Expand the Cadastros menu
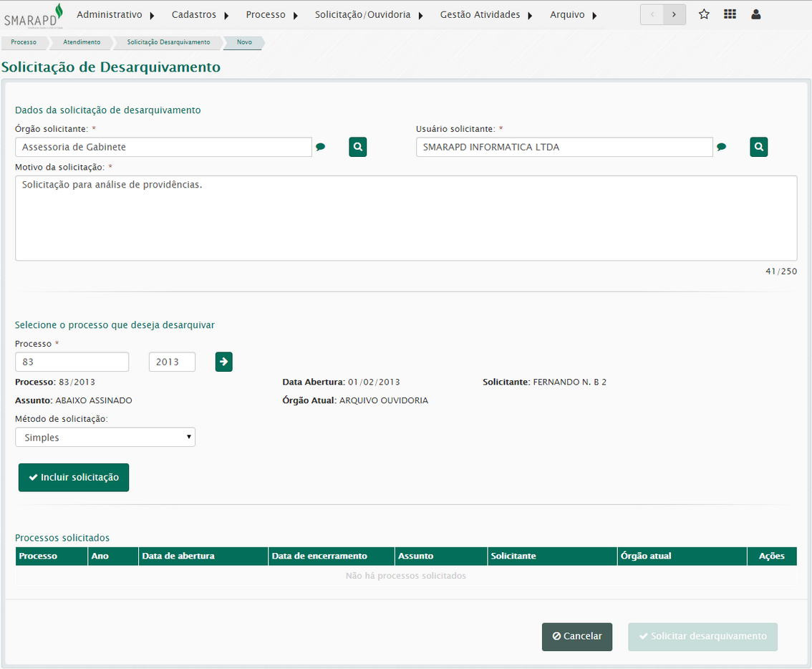Viewport: 812px width, 669px height. tap(200, 15)
